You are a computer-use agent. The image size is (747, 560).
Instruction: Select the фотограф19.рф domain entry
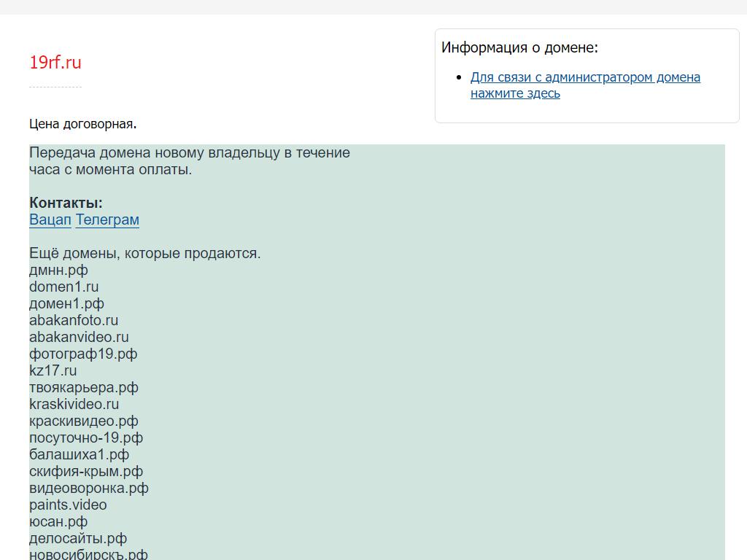tap(83, 354)
